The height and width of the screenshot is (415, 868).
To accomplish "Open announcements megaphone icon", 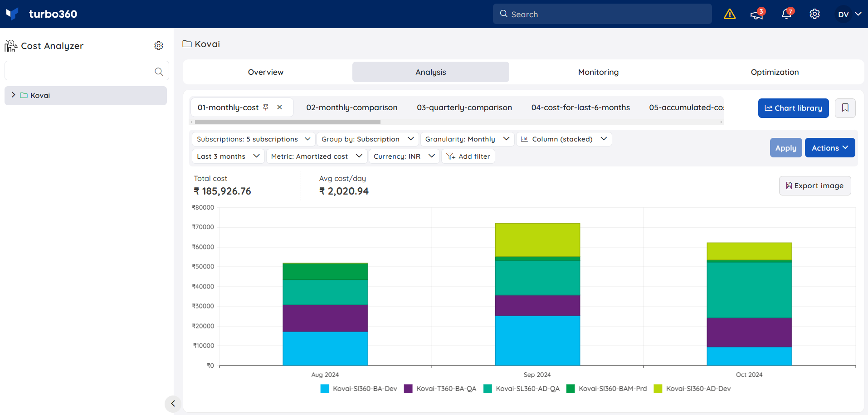I will point(757,14).
